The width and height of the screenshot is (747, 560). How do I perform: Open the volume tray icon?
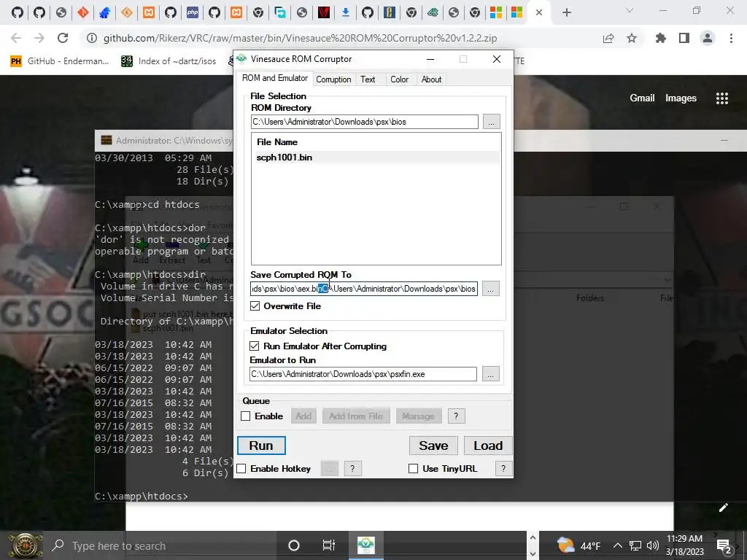[x=653, y=545]
